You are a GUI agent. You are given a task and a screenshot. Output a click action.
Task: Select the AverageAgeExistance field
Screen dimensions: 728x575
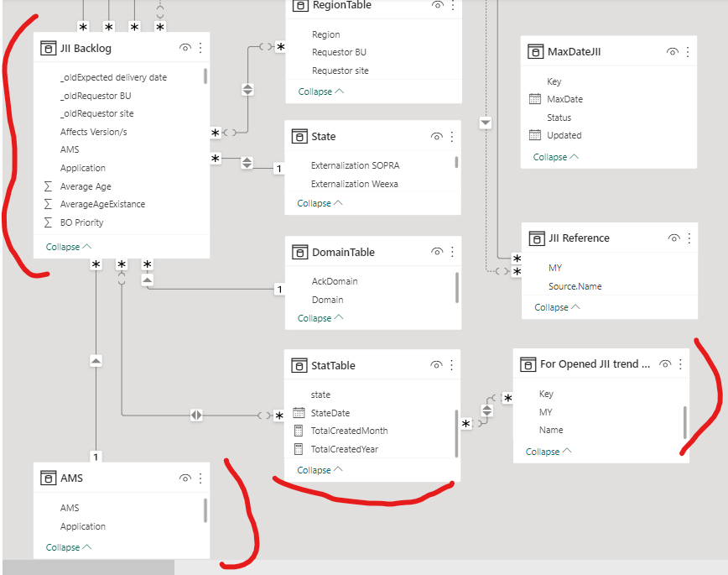pos(102,204)
